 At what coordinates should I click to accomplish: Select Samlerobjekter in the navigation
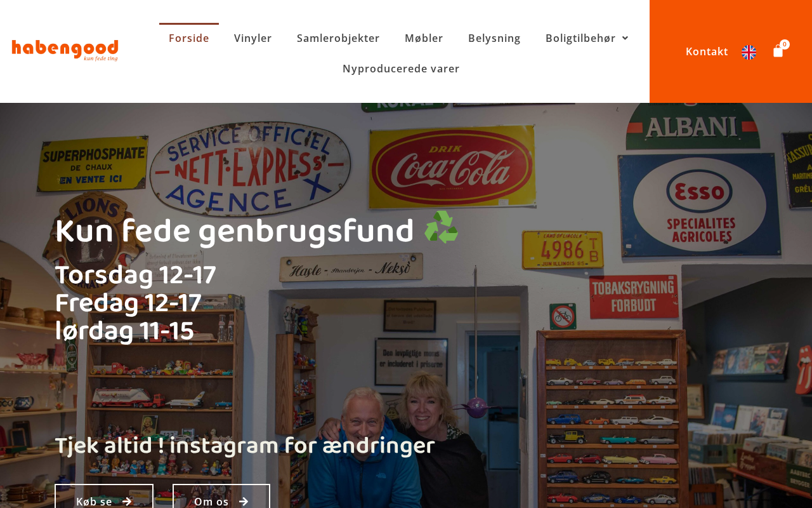click(338, 38)
